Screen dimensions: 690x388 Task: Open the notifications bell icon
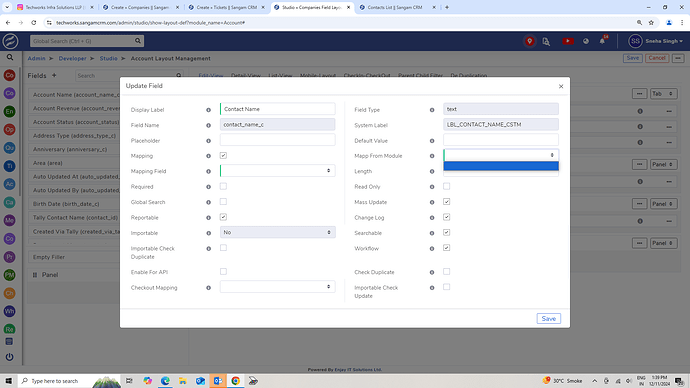click(602, 41)
